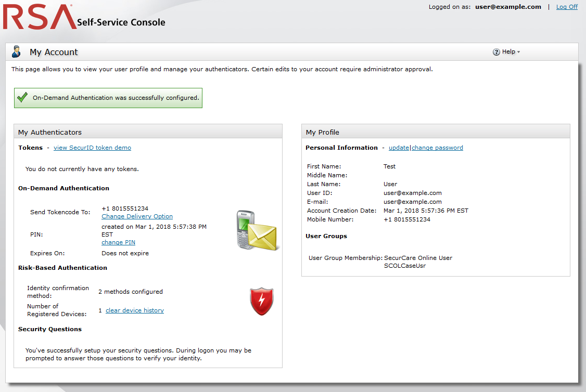The width and height of the screenshot is (586, 392).
Task: Click the red shield lightning icon
Action: (x=261, y=302)
